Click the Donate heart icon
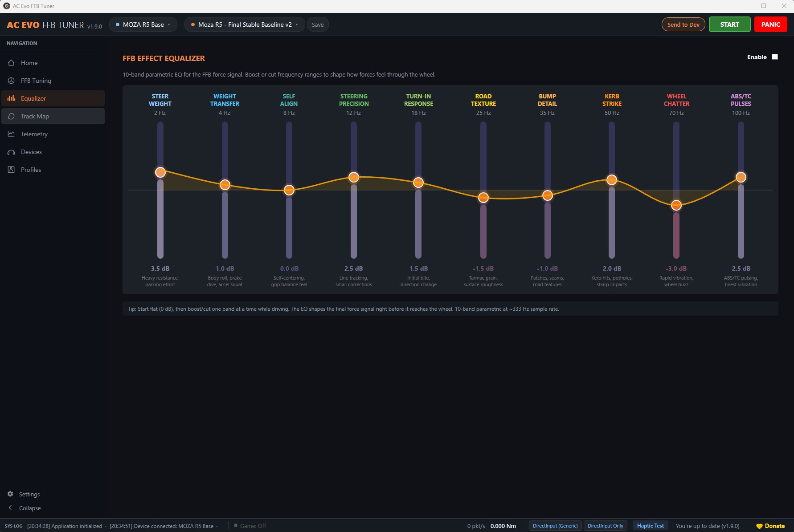The height and width of the screenshot is (532, 794). point(759,526)
